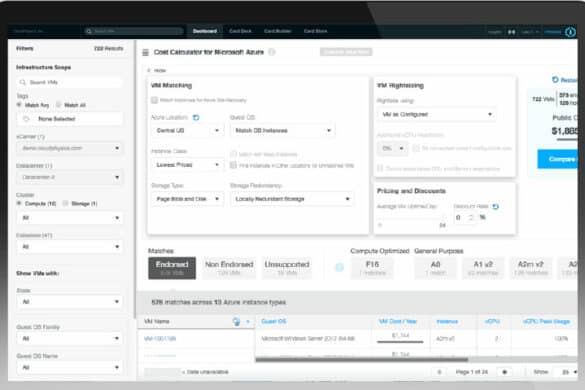The image size is (585, 390).
Task: Collapse the settings using the Hide expander
Action: pyautogui.click(x=157, y=71)
